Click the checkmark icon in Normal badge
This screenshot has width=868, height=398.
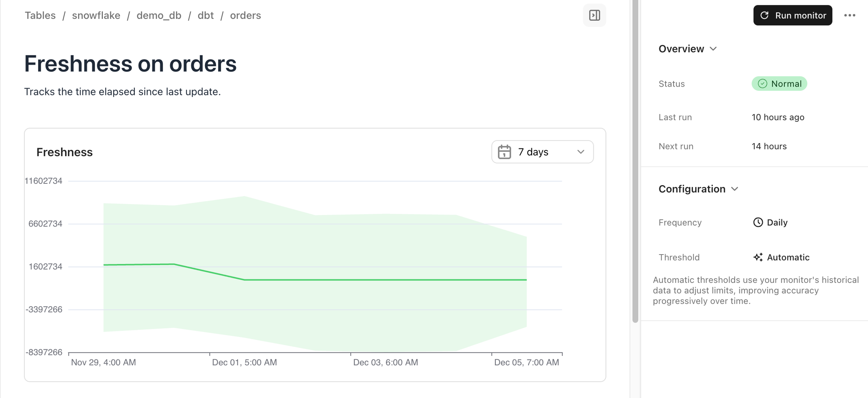click(x=762, y=84)
